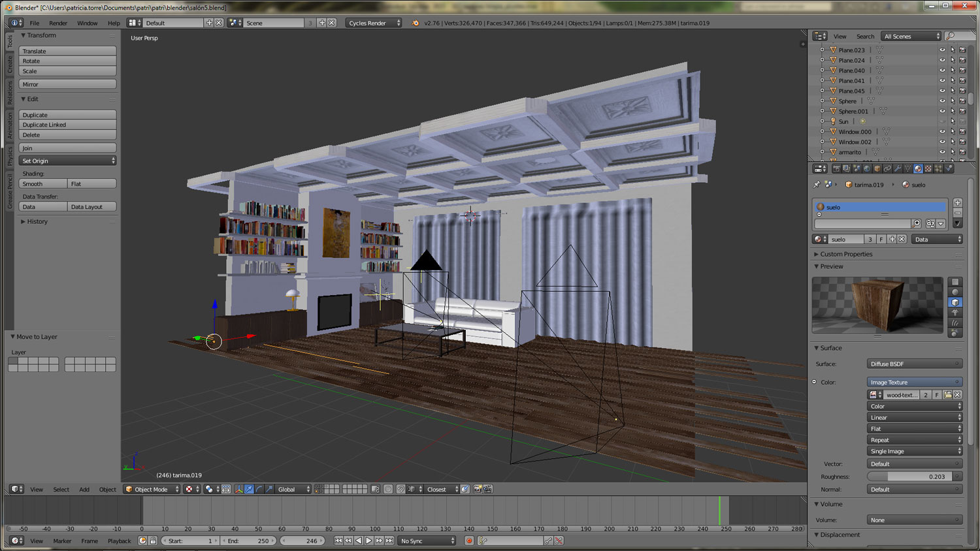This screenshot has width=980, height=551.
Task: Open the Object properties tab (orange cube)
Action: click(877, 168)
